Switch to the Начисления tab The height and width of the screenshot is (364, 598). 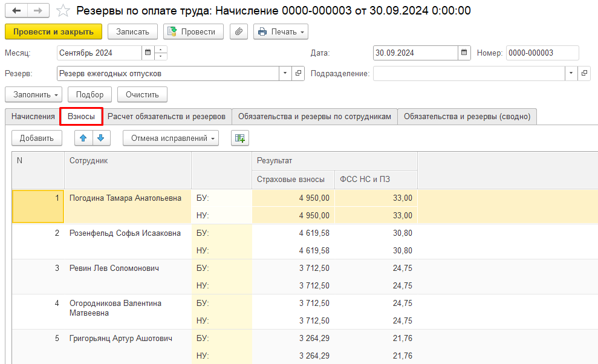33,117
